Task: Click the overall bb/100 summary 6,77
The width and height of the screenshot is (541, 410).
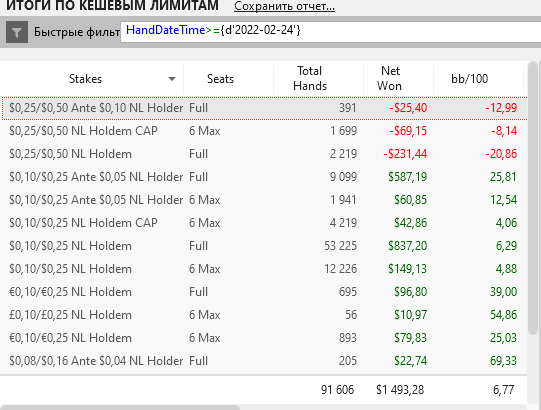Action: tap(503, 390)
